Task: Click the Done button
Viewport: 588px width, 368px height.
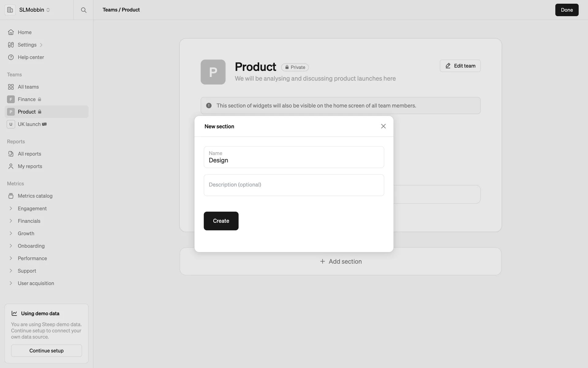Action: [x=567, y=10]
